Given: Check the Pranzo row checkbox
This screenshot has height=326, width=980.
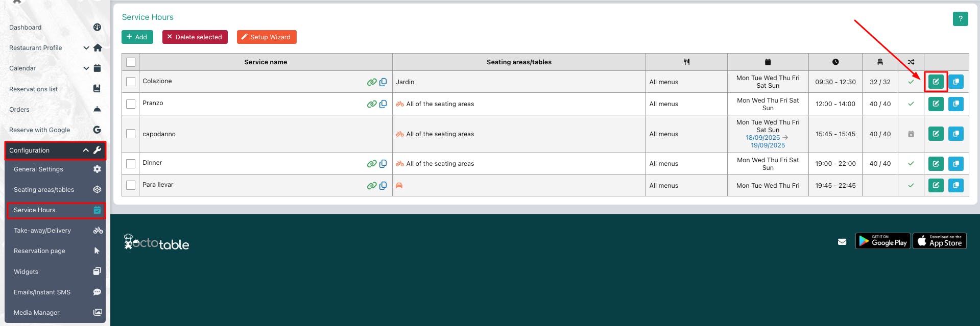Looking at the screenshot, I should (131, 104).
